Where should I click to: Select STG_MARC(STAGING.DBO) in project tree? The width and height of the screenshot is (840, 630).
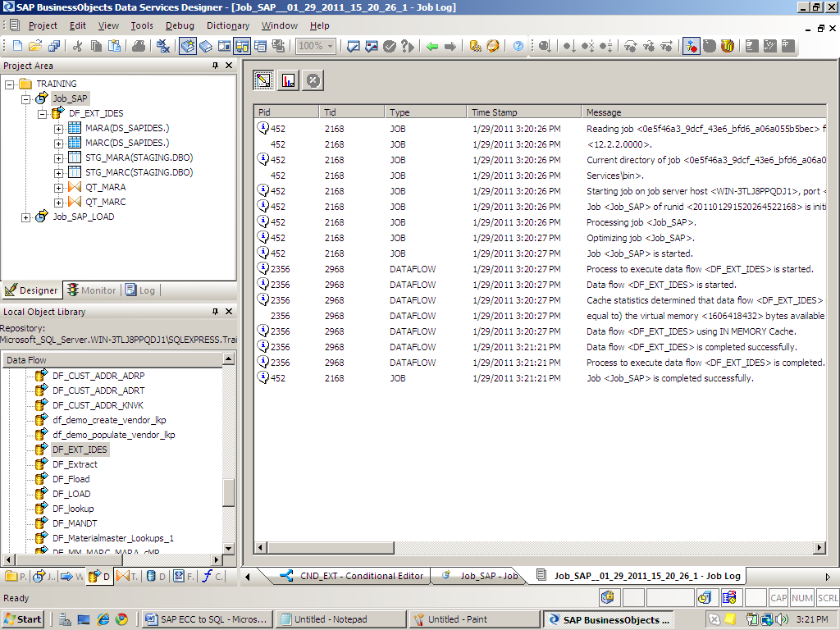[x=139, y=172]
